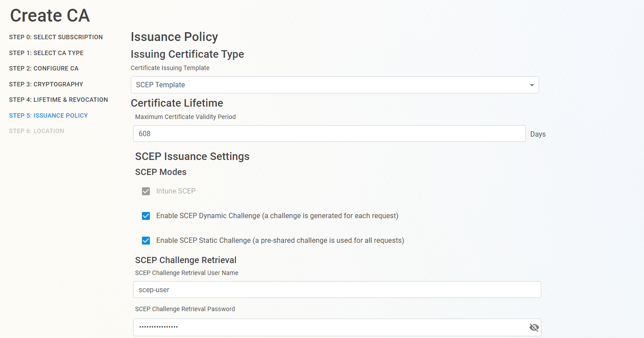Open Step 6: Location
The height and width of the screenshot is (338, 644).
pyautogui.click(x=37, y=131)
